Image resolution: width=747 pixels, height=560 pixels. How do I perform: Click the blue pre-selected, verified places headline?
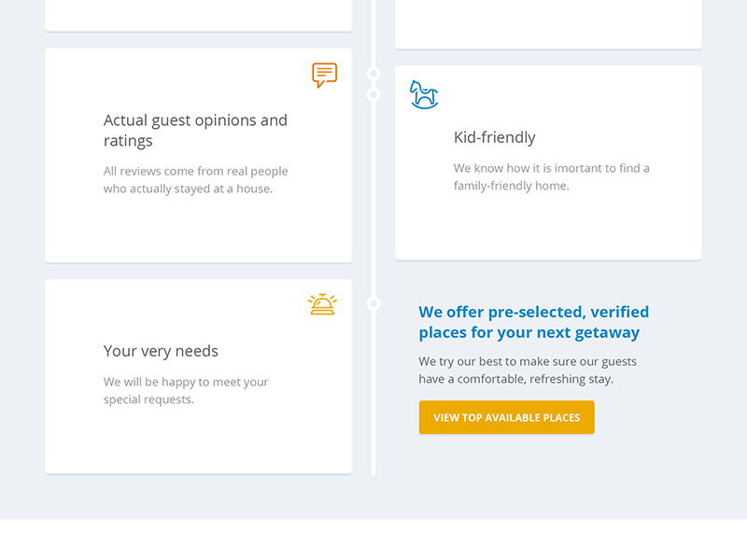[533, 322]
